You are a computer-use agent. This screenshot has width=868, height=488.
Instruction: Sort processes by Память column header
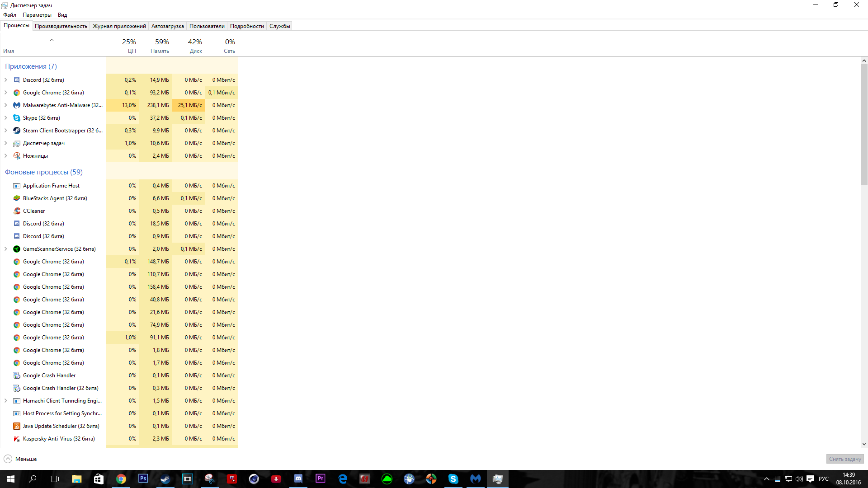156,46
